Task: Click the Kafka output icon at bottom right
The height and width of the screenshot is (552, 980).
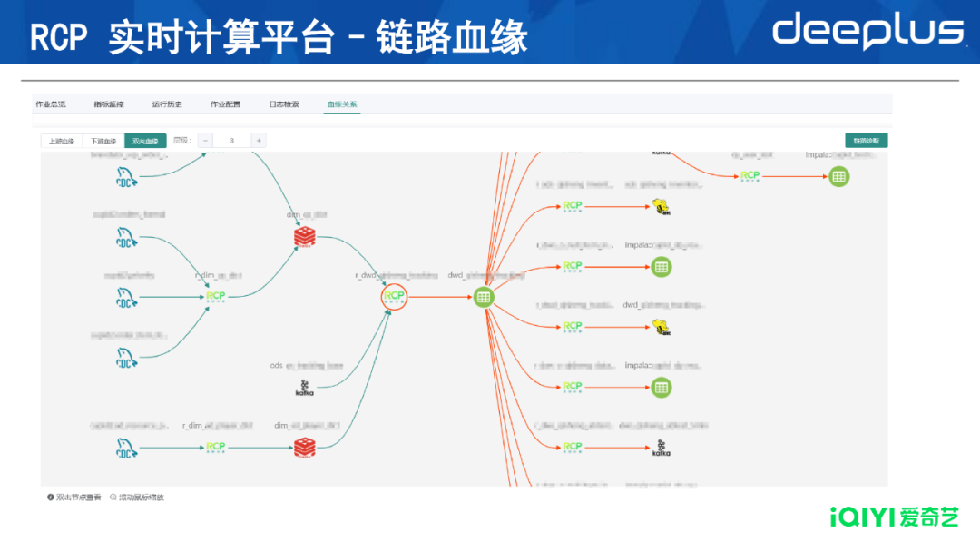Action: coord(663,446)
